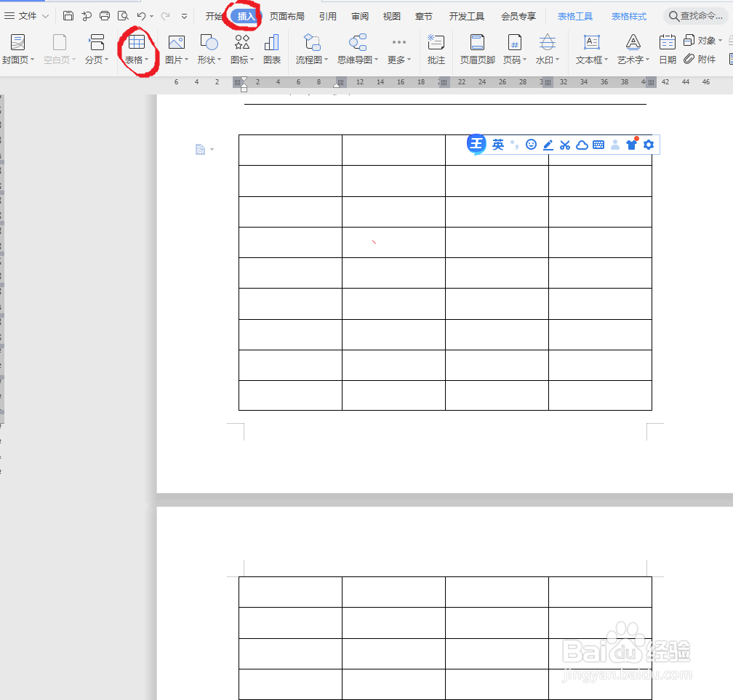Image resolution: width=733 pixels, height=700 pixels.
Task: Click the 对象 object button
Action: (x=702, y=40)
